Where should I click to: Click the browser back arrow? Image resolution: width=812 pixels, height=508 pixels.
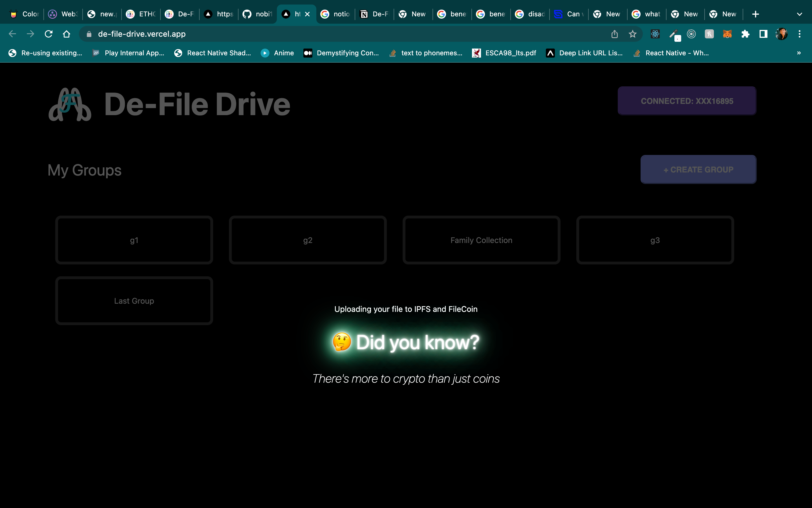(x=12, y=34)
